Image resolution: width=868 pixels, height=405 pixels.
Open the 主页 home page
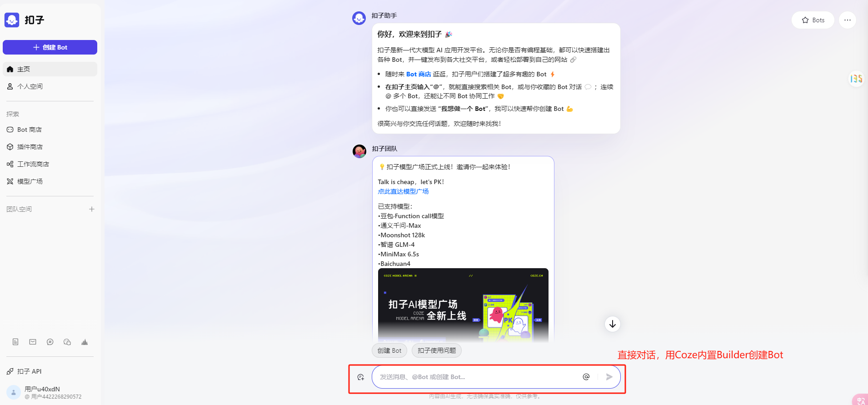click(x=50, y=69)
